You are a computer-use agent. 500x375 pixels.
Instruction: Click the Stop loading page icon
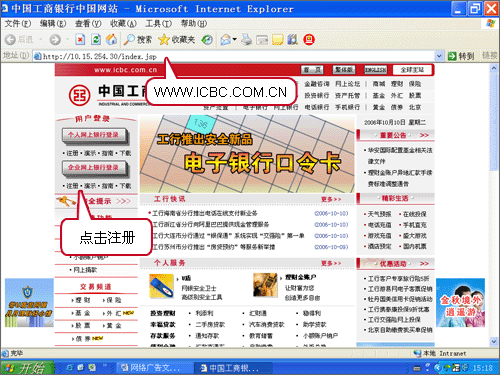tap(80, 40)
